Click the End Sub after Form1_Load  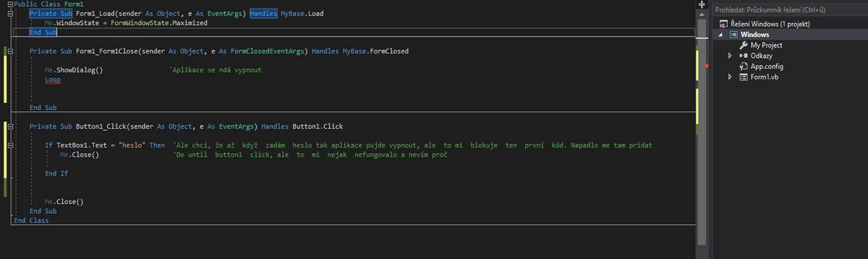click(x=43, y=32)
